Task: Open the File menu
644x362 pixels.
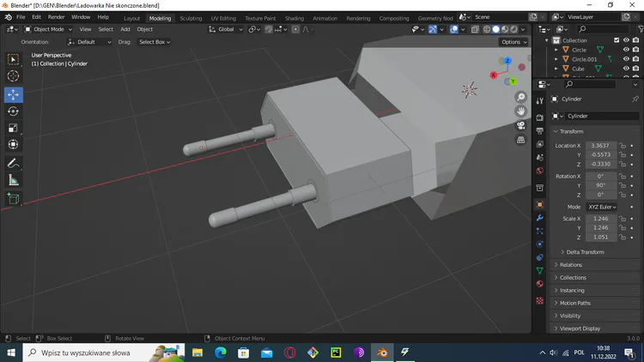Action: pyautogui.click(x=21, y=17)
